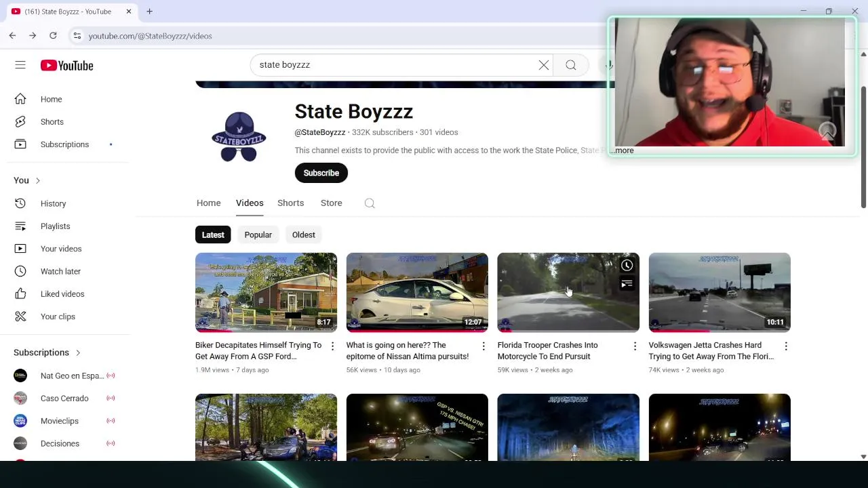
Task: Open Your clips scissors icon
Action: [x=20, y=317]
